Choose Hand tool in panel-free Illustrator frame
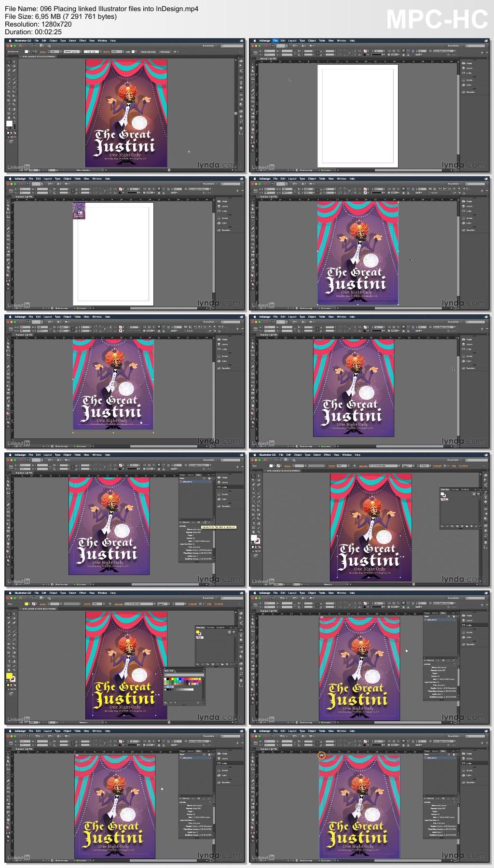The height and width of the screenshot is (868, 494). (9, 117)
